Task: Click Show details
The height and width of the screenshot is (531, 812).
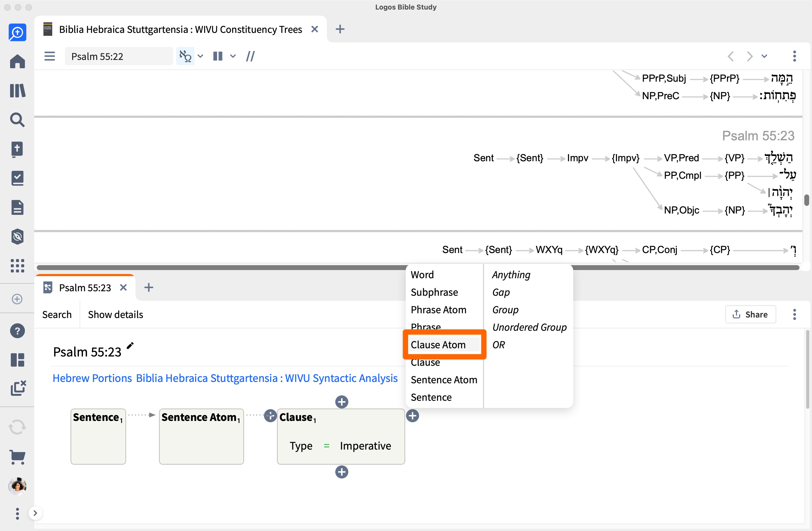Action: tap(115, 315)
